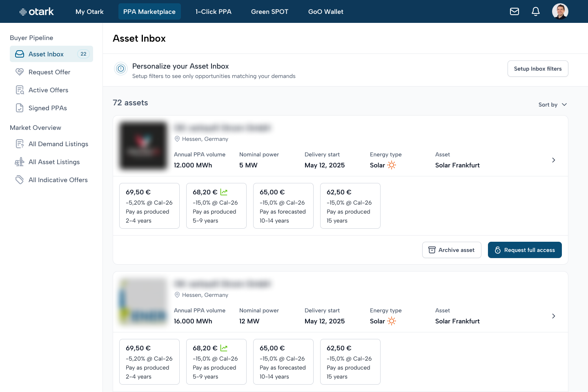Image resolution: width=588 pixels, height=392 pixels.
Task: Select the 68,20 € offer on the first asset
Action: (x=216, y=206)
